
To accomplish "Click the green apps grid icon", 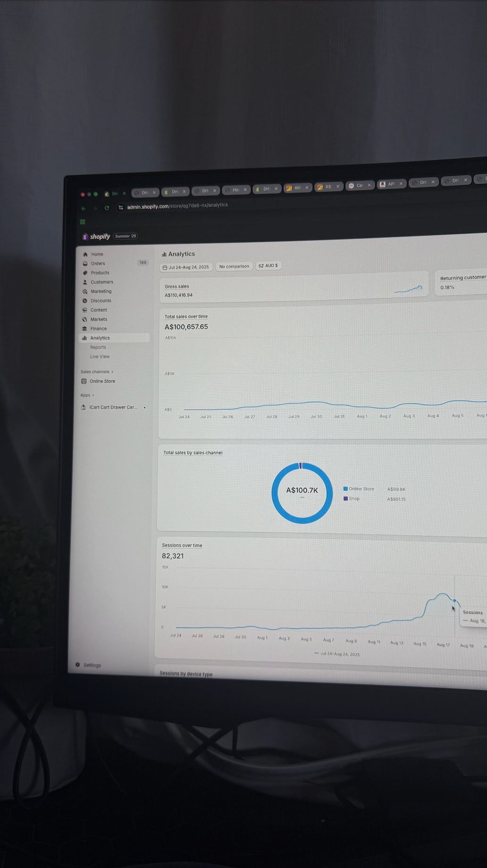I will 83,222.
